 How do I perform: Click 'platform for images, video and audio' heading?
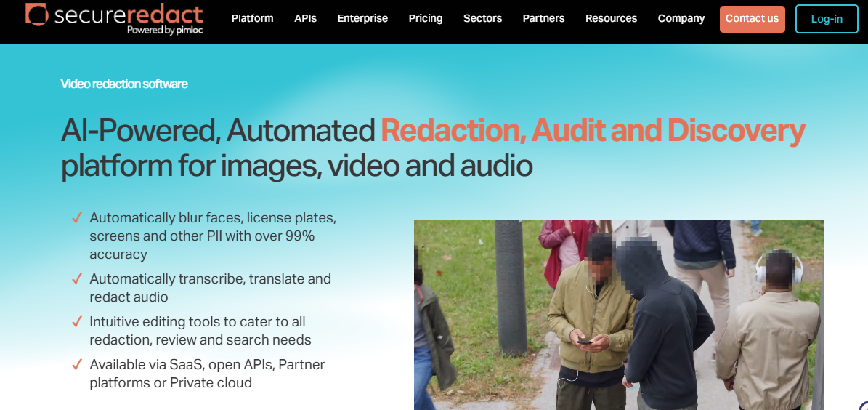click(x=296, y=166)
